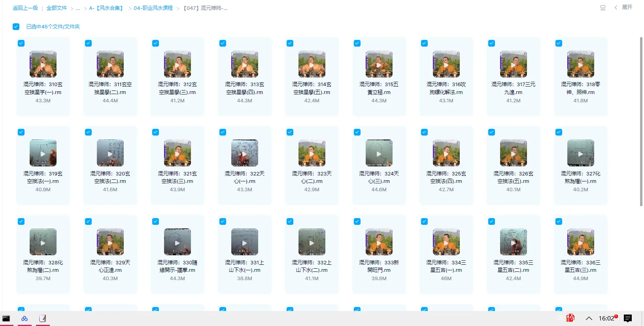Click current folder 【047】混元禅师 breadcrumb
This screenshot has height=326, width=644.
coord(205,8)
